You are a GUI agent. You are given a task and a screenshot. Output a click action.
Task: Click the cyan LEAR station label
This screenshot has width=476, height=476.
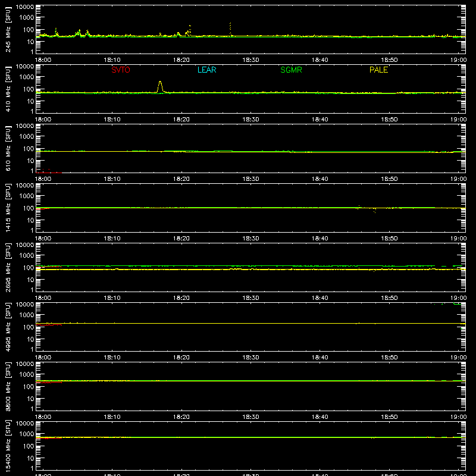[206, 70]
